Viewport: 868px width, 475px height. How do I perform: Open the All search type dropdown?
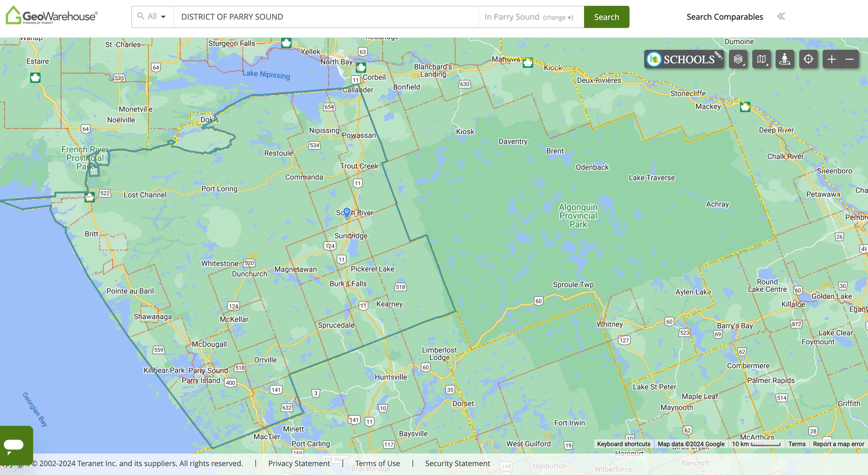[x=153, y=17]
